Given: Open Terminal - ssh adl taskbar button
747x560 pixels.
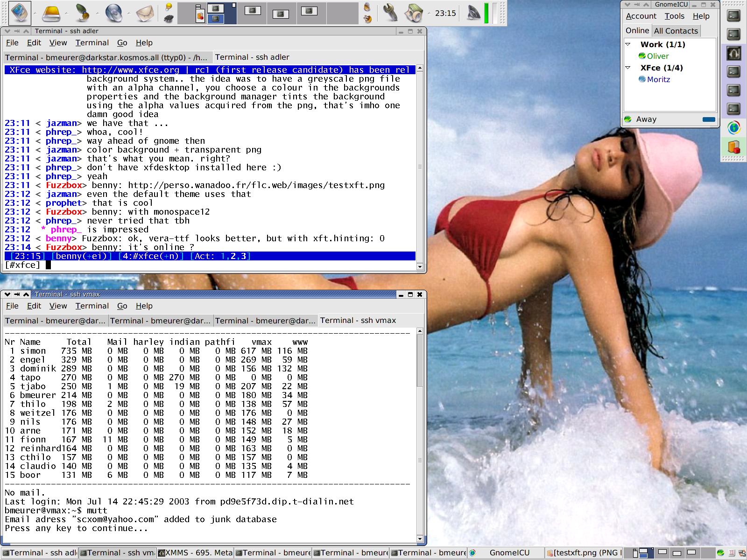Looking at the screenshot, I should [x=39, y=553].
